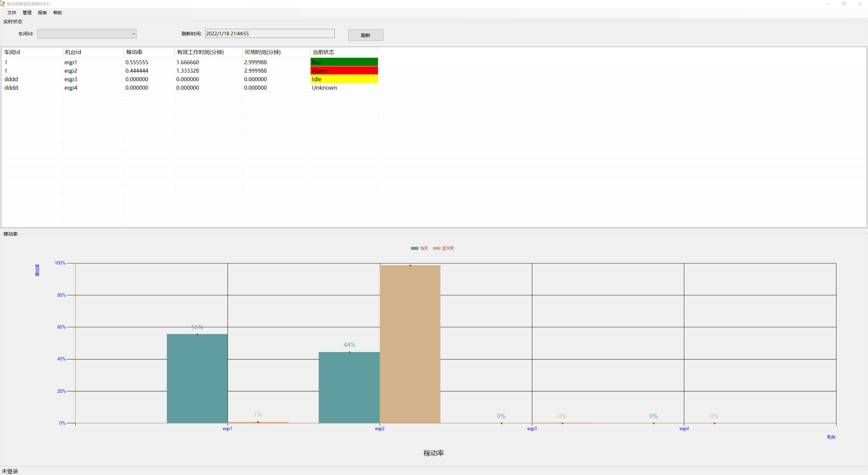Click the 机台Id column header
The width and height of the screenshot is (868, 475).
click(93, 52)
